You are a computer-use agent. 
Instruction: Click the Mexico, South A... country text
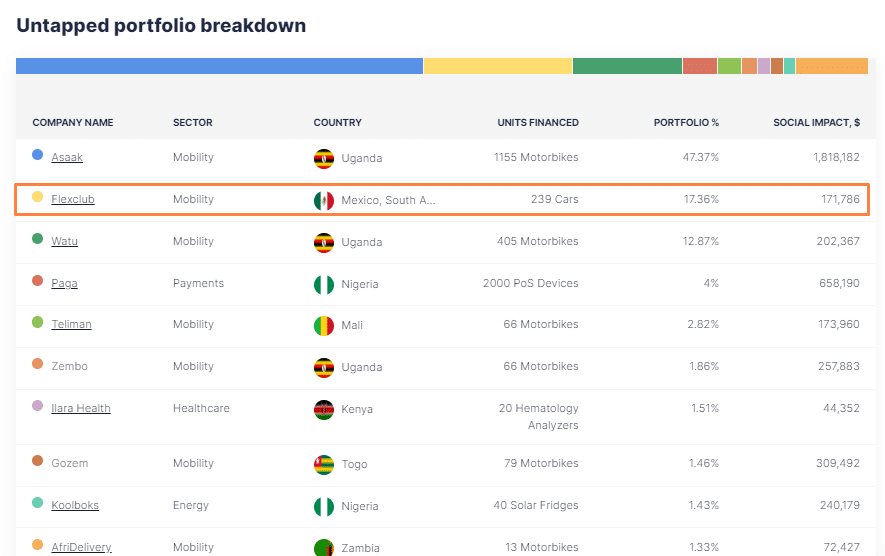(x=388, y=200)
